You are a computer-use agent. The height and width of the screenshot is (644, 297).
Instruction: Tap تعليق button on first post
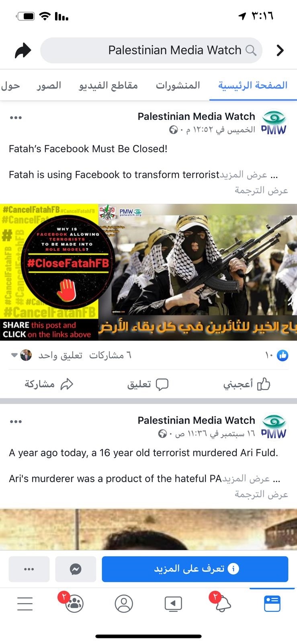[x=147, y=384]
